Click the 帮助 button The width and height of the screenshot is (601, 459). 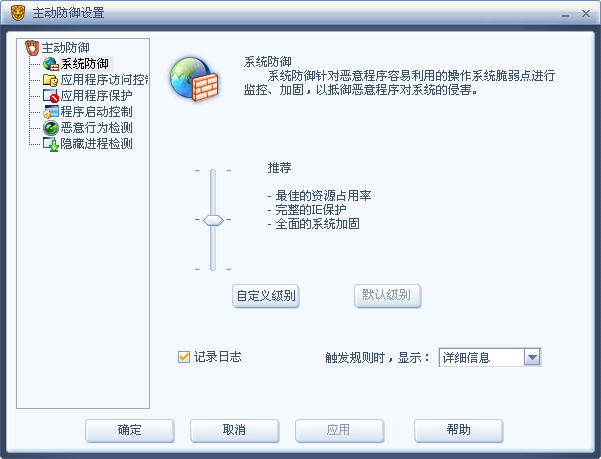click(x=458, y=430)
